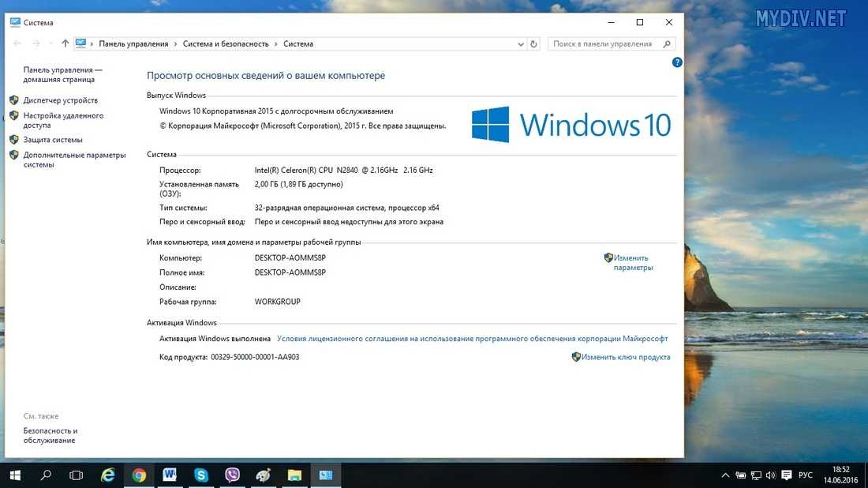
Task: Click the Task View taskbar button
Action: 77,475
